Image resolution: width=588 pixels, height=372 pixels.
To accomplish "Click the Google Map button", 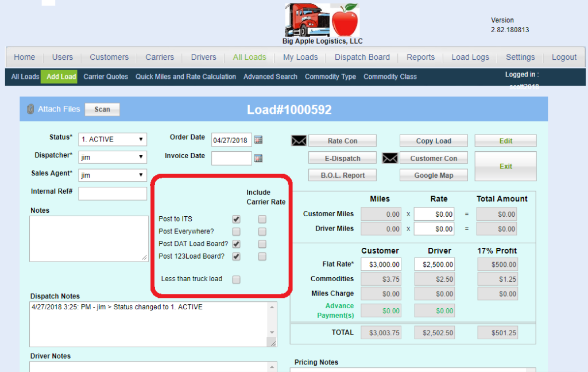I will pos(434,175).
